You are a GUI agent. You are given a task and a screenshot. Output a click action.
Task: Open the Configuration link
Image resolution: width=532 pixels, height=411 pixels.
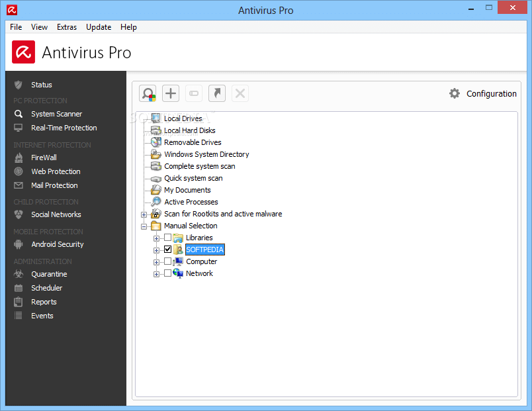(x=491, y=94)
